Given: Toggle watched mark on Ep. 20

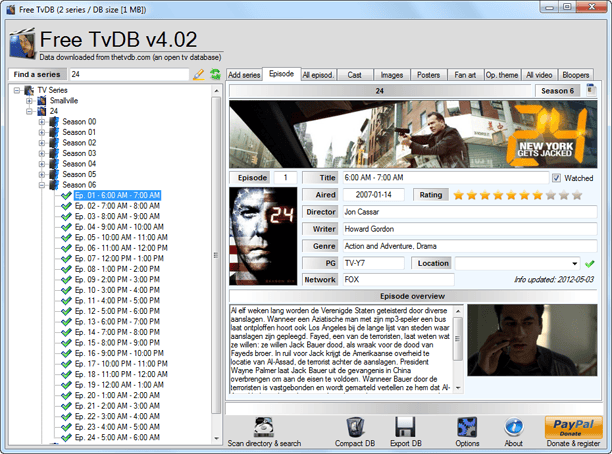Looking at the screenshot, I should pos(66,395).
